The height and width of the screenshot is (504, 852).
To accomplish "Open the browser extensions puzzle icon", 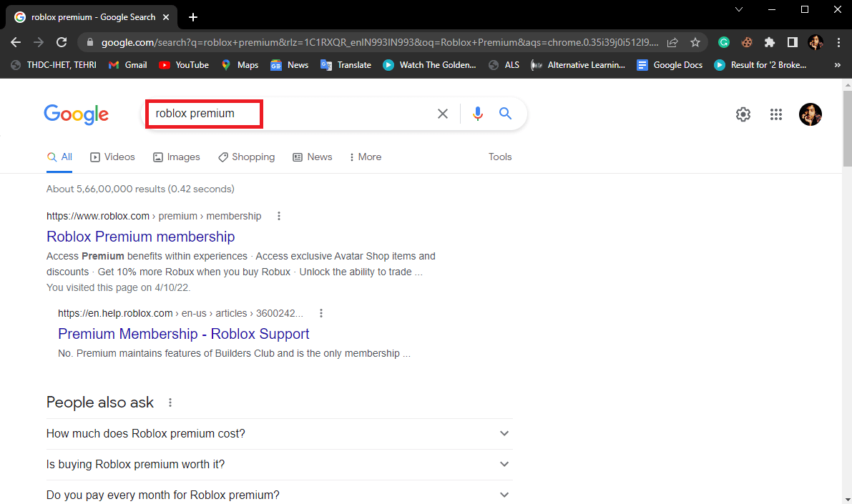I will pos(769,42).
